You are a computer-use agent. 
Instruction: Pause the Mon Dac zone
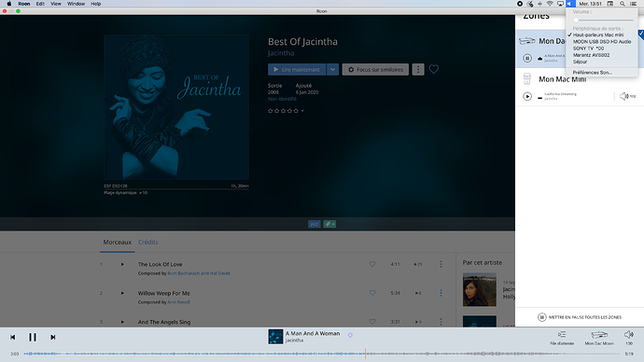[527, 58]
